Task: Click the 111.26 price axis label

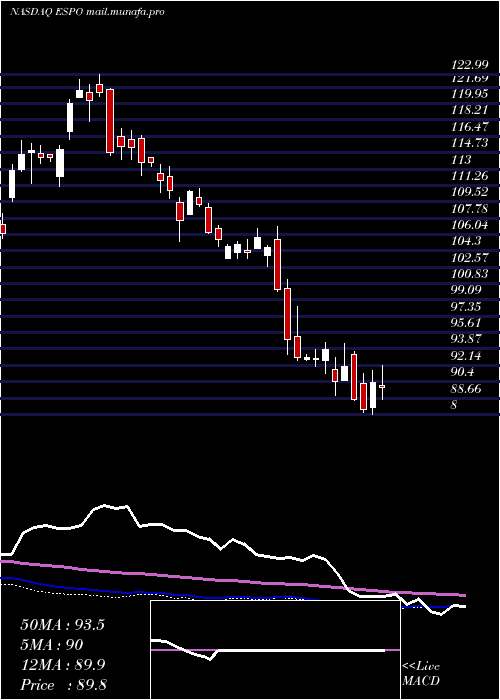Action: point(470,175)
